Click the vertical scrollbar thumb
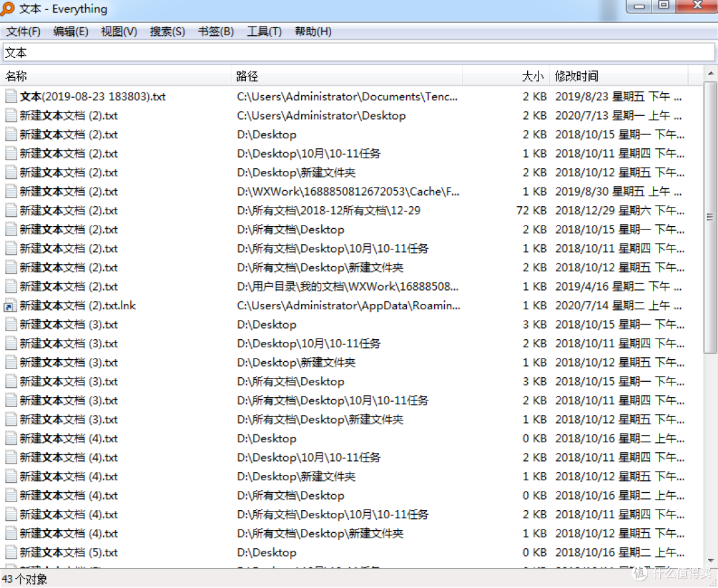Image resolution: width=718 pixels, height=588 pixels. click(x=710, y=217)
